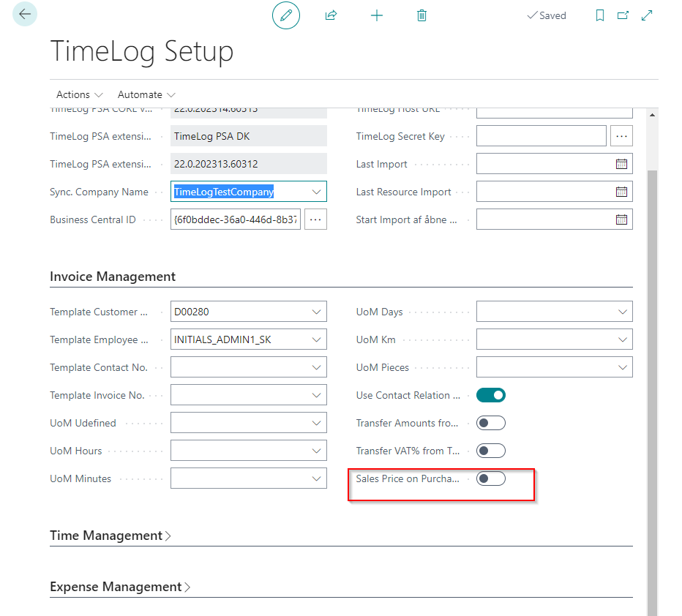682x616 pixels.
Task: Open calendar for Start Import field
Action: click(621, 219)
